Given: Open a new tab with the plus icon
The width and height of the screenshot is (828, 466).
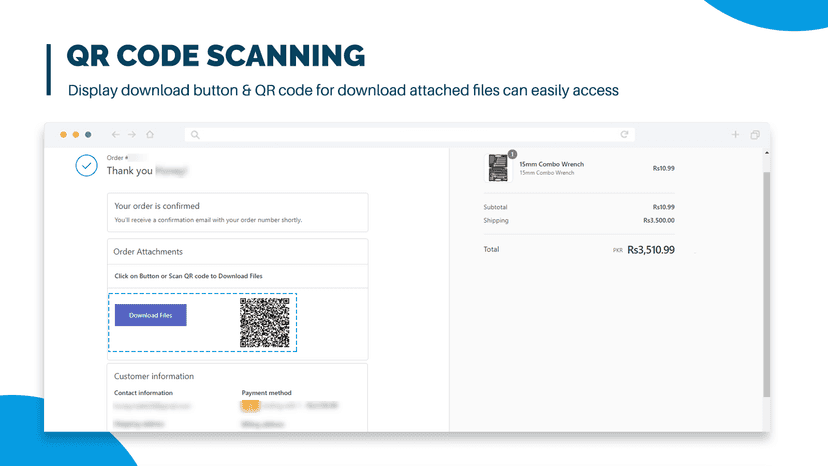Looking at the screenshot, I should coord(735,134).
